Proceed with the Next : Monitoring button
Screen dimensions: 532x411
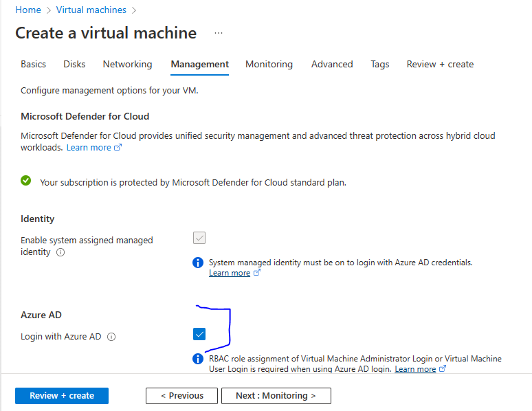(x=276, y=396)
